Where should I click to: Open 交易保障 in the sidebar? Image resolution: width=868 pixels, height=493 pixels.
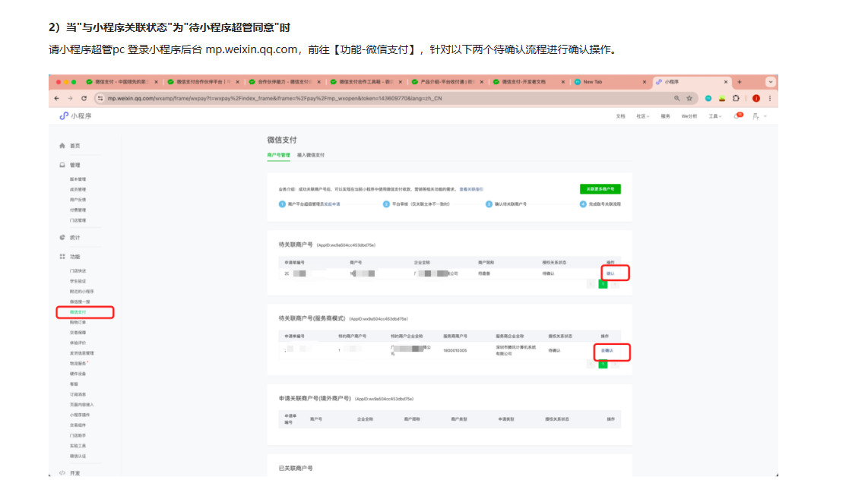tap(78, 333)
